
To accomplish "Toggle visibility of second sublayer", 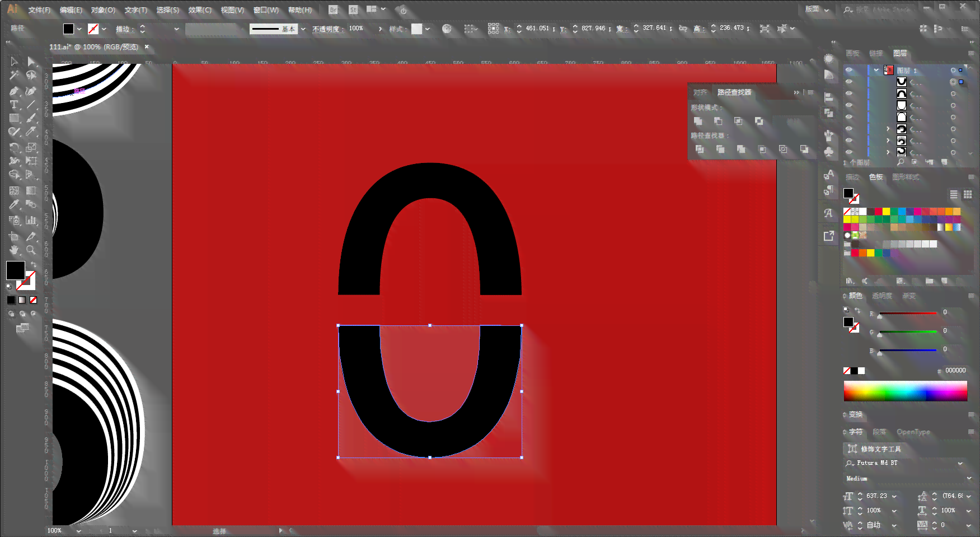I will [x=849, y=94].
